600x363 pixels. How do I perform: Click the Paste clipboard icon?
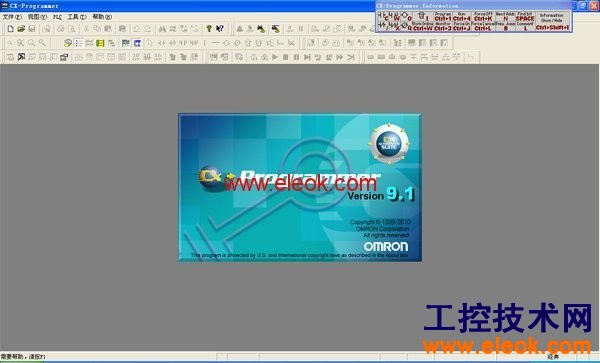[108, 29]
